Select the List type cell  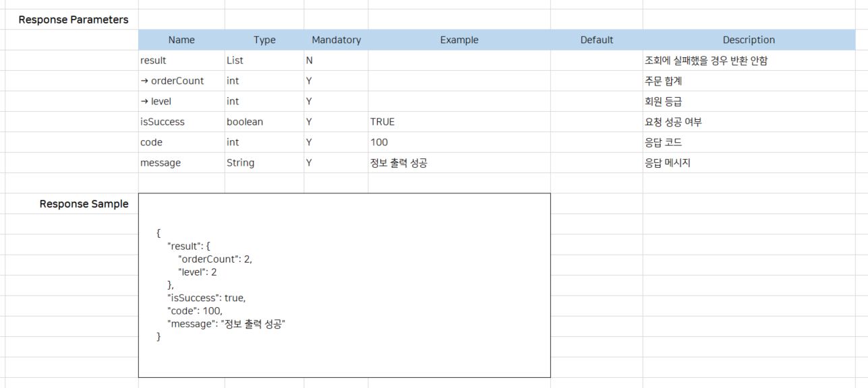click(264, 61)
